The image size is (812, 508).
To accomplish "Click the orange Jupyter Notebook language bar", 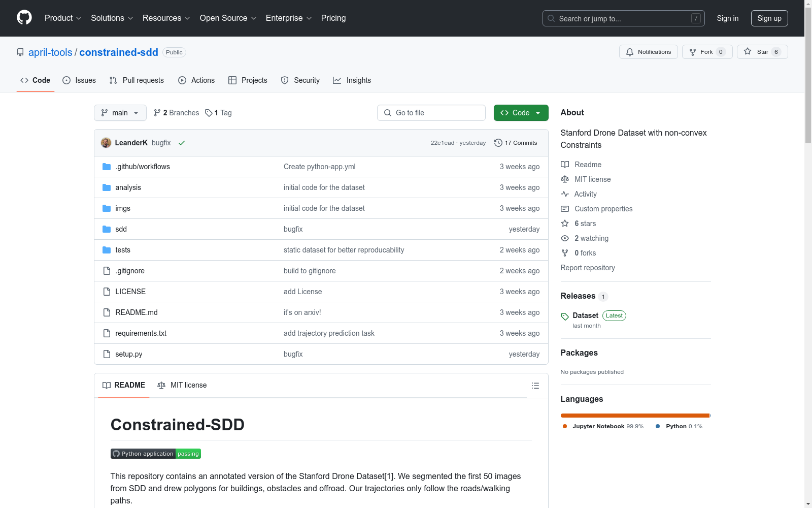I will click(635, 416).
